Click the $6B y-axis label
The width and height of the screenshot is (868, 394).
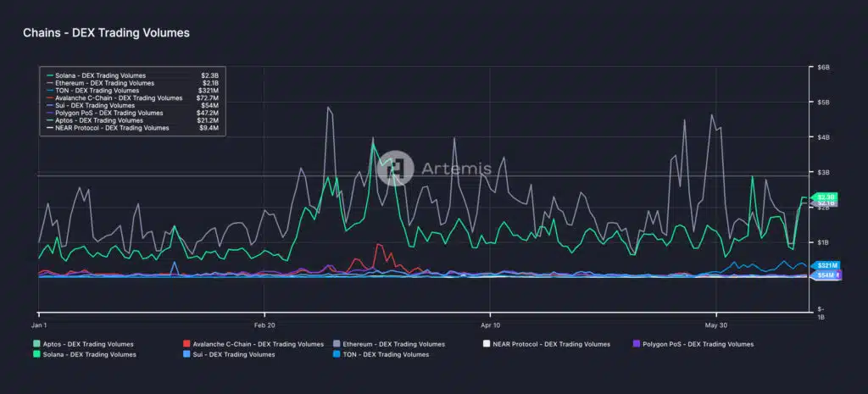[x=823, y=68]
